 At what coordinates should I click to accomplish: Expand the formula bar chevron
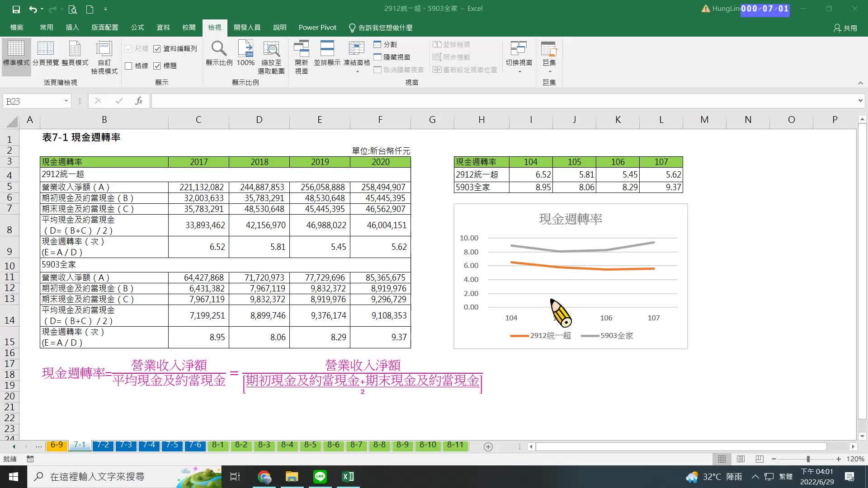pos(860,101)
